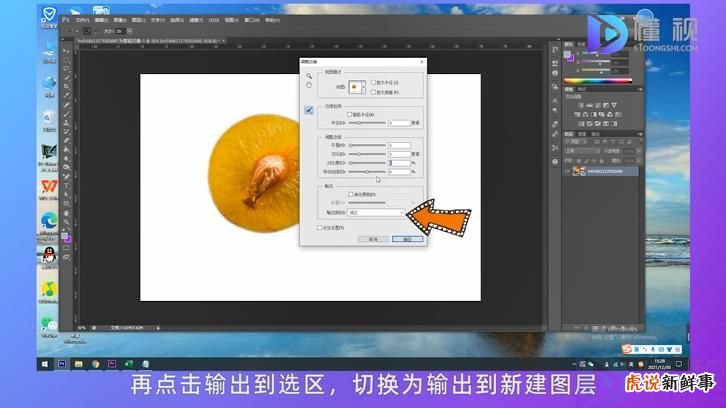Open the QQ penguin desktop icon
This screenshot has height=408, width=726.
[49, 254]
